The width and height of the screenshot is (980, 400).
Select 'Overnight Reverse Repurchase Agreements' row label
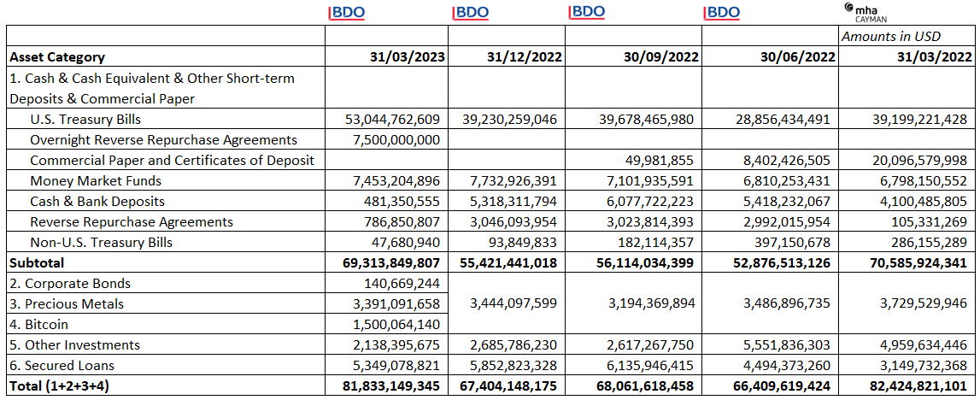coord(164,139)
